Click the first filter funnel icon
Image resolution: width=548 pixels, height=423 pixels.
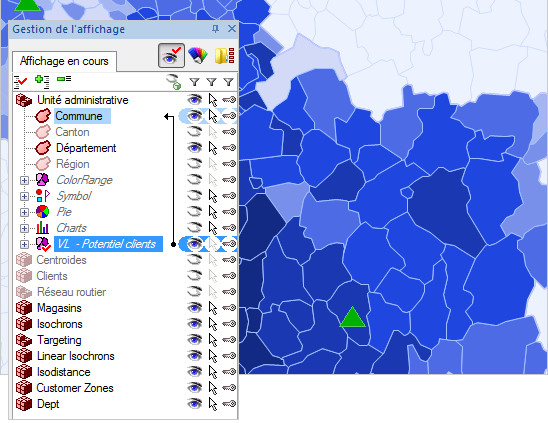tap(194, 82)
